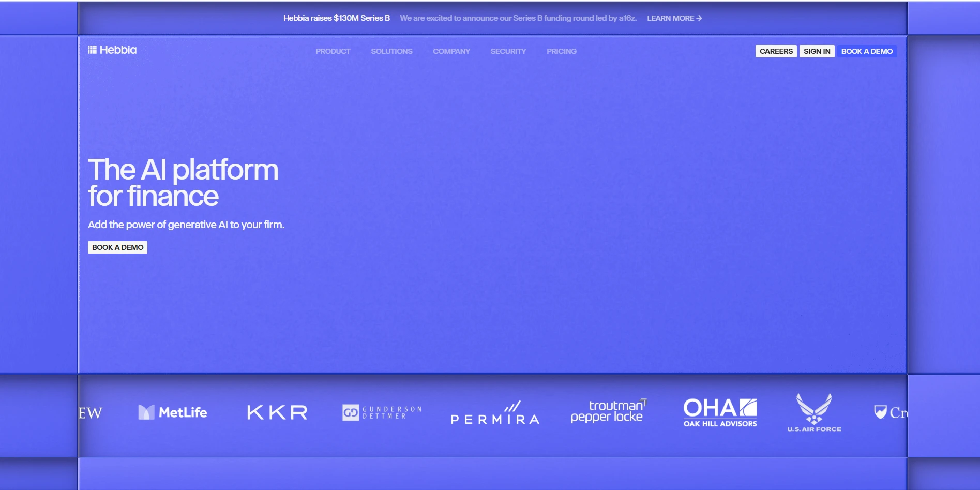Click the Troutman Pepper Locke logo
This screenshot has height=490, width=980.
608,411
